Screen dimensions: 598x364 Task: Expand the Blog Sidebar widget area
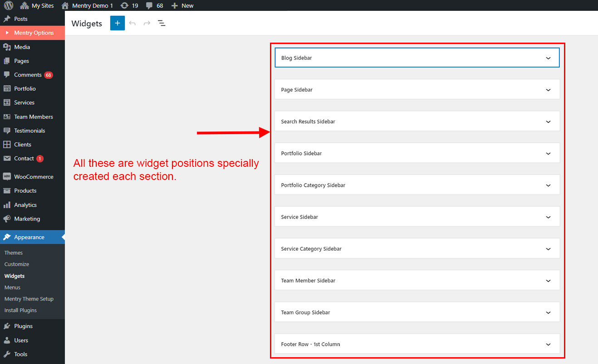548,58
